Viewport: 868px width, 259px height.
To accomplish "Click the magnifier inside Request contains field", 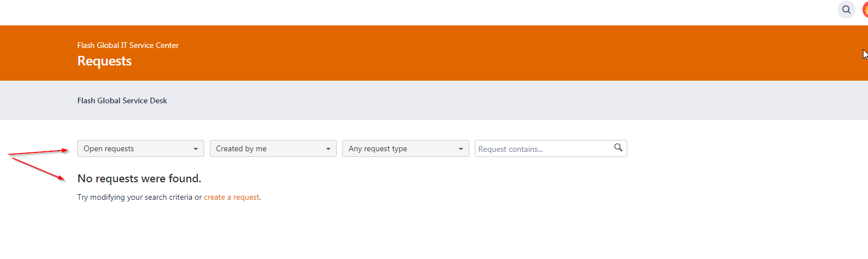I will point(618,148).
